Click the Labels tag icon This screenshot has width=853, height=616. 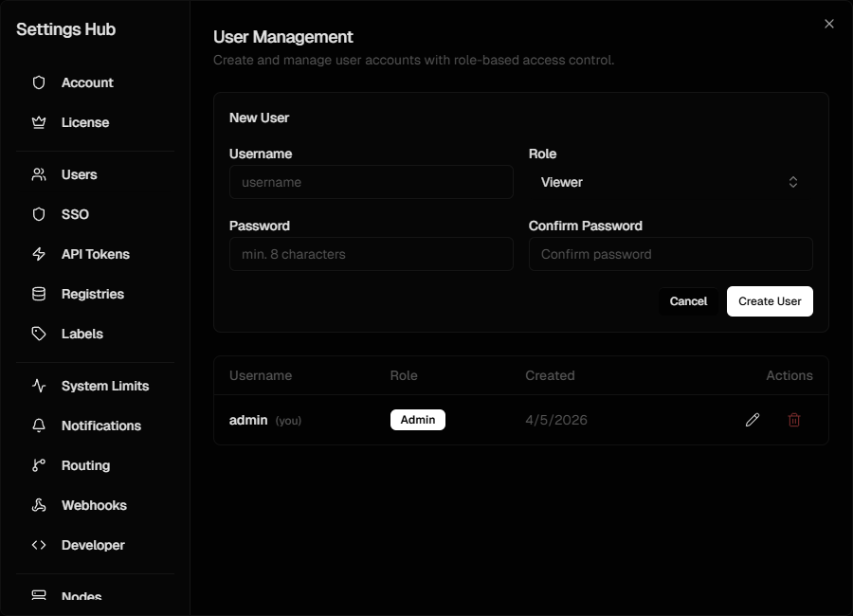[39, 334]
